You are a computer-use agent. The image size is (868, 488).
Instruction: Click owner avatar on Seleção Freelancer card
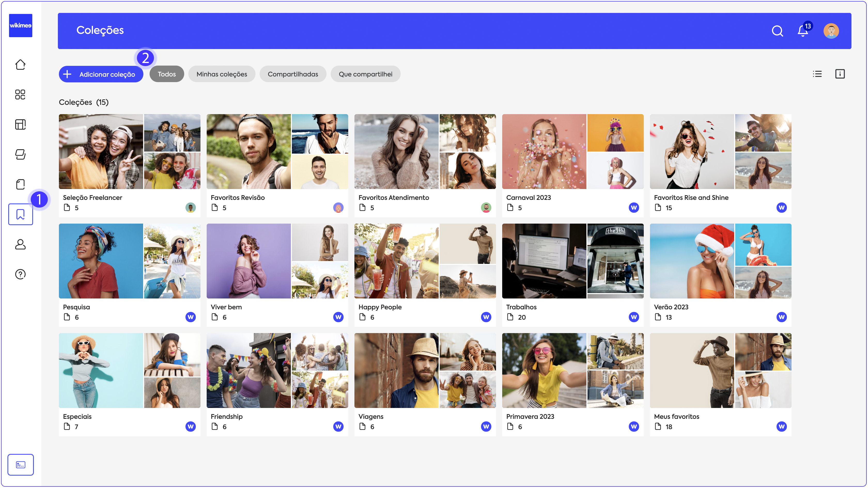(190, 207)
